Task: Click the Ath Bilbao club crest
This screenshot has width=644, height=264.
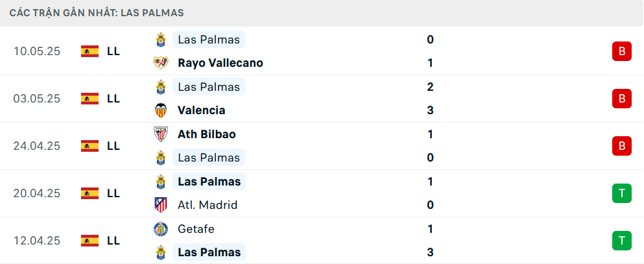Action: point(160,134)
